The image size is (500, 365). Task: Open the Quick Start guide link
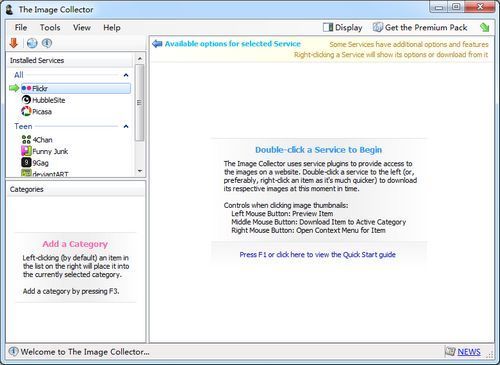pos(317,255)
